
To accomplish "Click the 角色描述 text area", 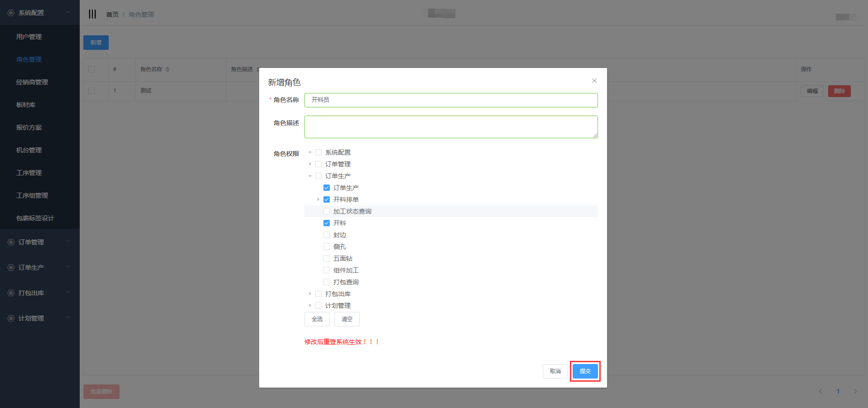I will 451,127.
